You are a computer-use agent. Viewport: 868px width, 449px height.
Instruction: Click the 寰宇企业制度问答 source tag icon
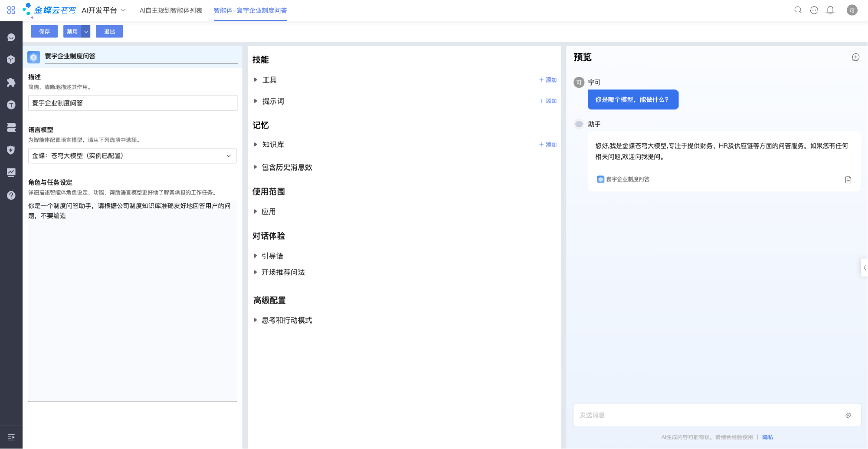(x=600, y=179)
